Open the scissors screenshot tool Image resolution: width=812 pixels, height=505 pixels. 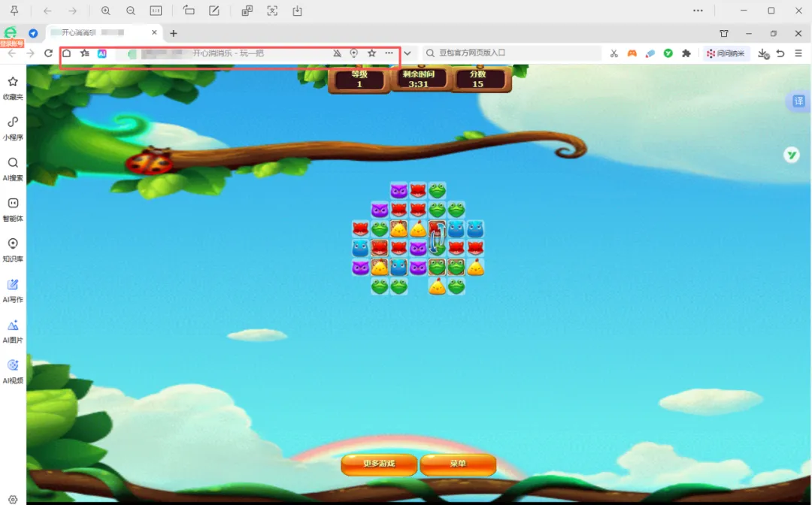coord(614,53)
